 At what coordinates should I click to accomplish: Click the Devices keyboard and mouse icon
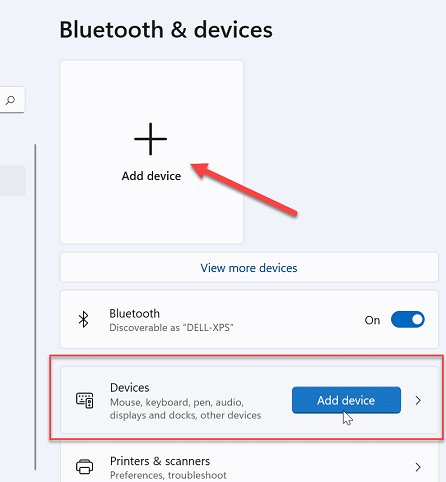click(x=85, y=400)
